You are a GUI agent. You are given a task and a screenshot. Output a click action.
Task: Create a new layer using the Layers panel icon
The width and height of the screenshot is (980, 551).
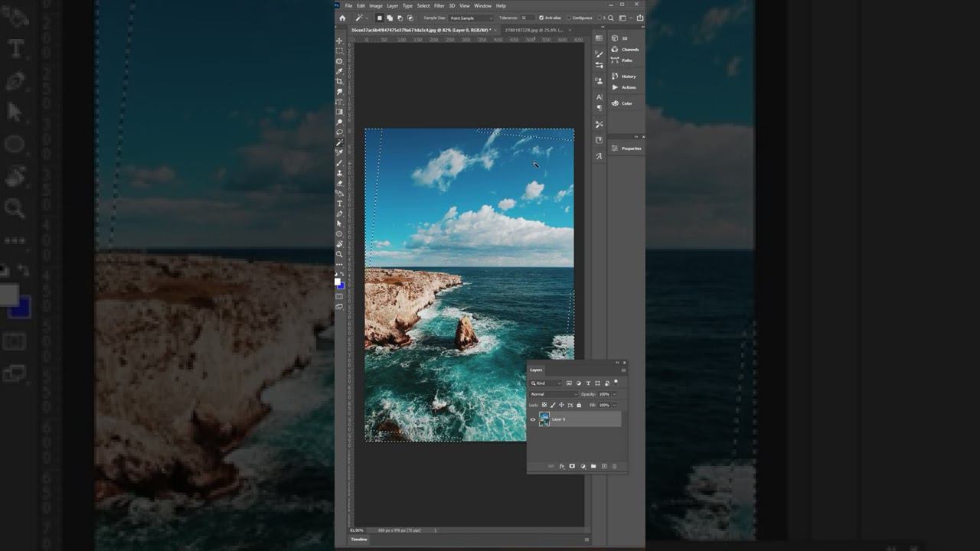click(604, 466)
